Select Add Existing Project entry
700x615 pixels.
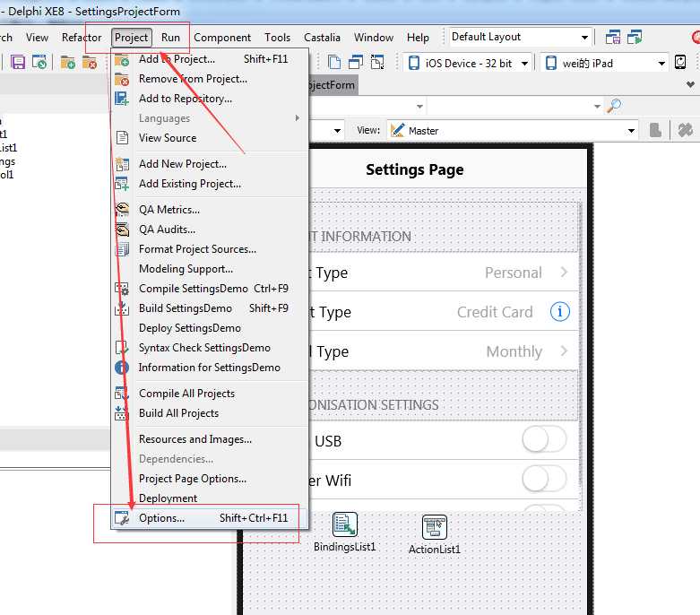pos(210,184)
